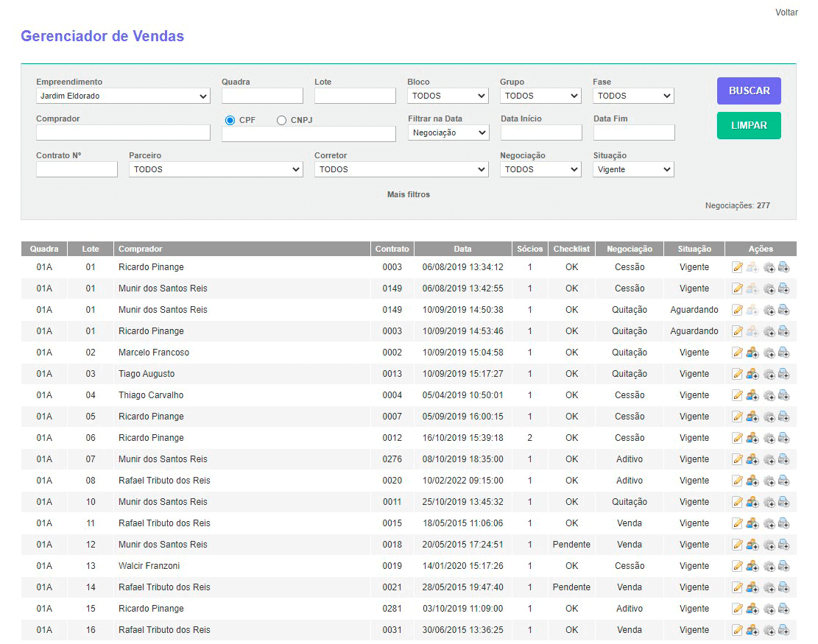Click the Voltar link

click(x=786, y=13)
